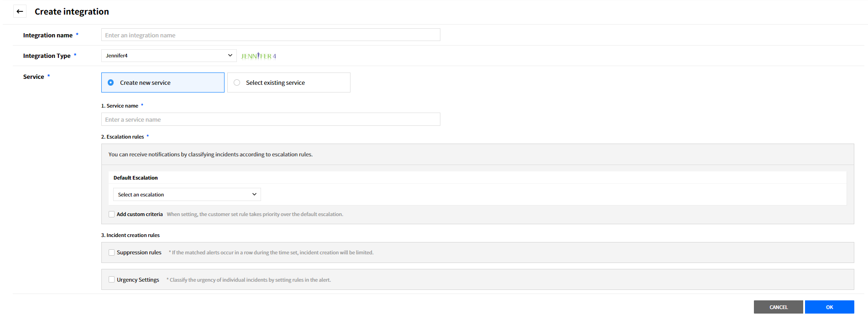Expand the Select an escalation dropdown
Image resolution: width=868 pixels, height=335 pixels.
point(187,195)
